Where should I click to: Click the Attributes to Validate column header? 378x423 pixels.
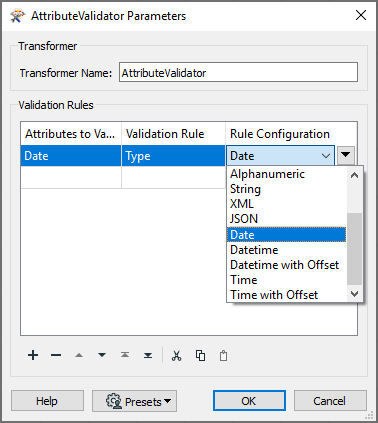point(71,134)
